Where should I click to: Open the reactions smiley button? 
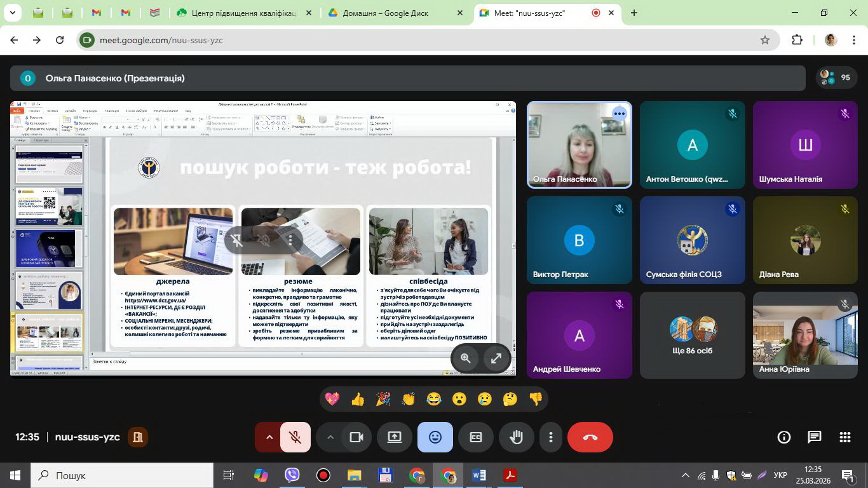[x=435, y=437]
